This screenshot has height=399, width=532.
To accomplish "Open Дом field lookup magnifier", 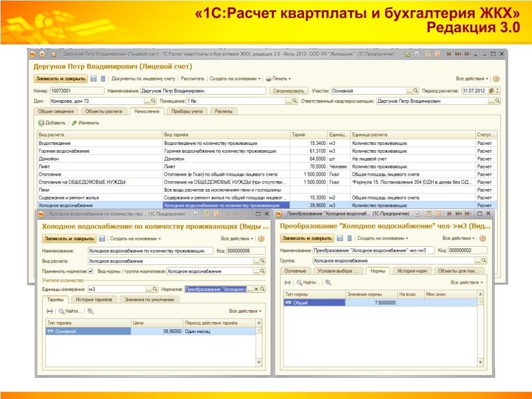I will (153, 101).
